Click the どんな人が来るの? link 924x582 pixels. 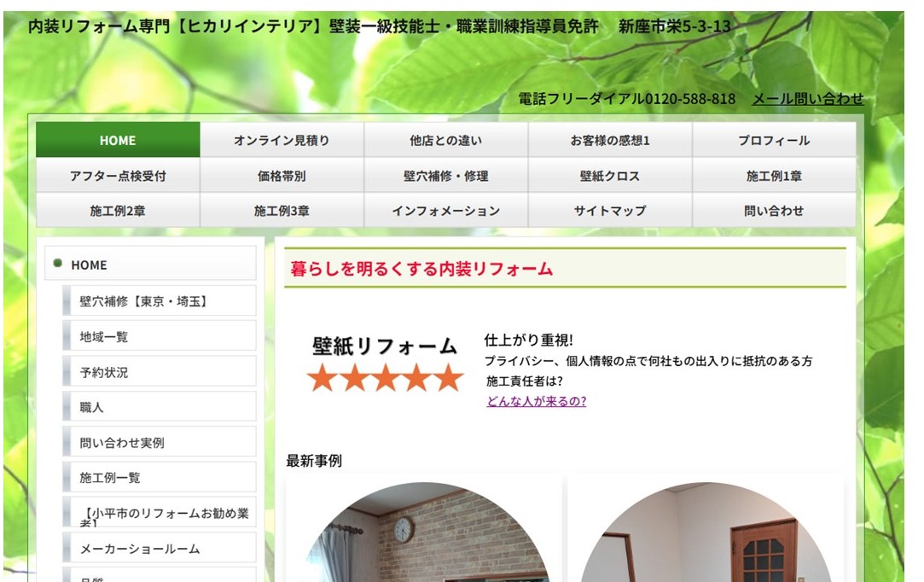[537, 401]
